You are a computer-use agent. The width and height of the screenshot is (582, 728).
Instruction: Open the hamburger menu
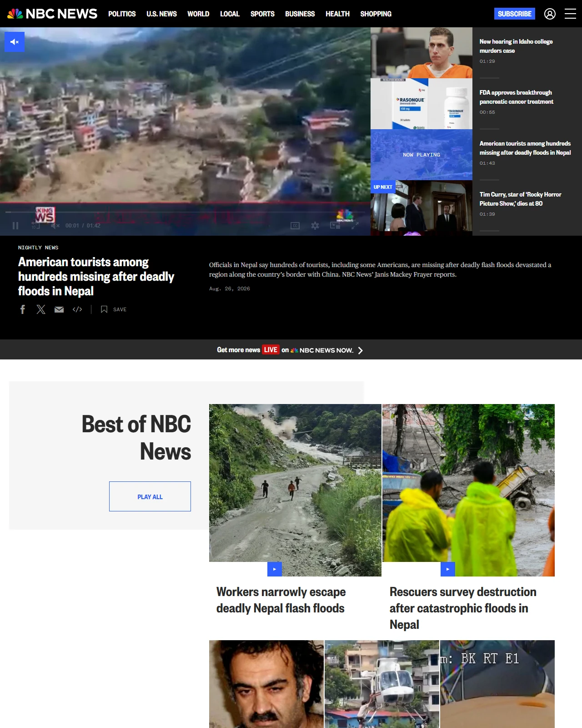[x=570, y=14]
